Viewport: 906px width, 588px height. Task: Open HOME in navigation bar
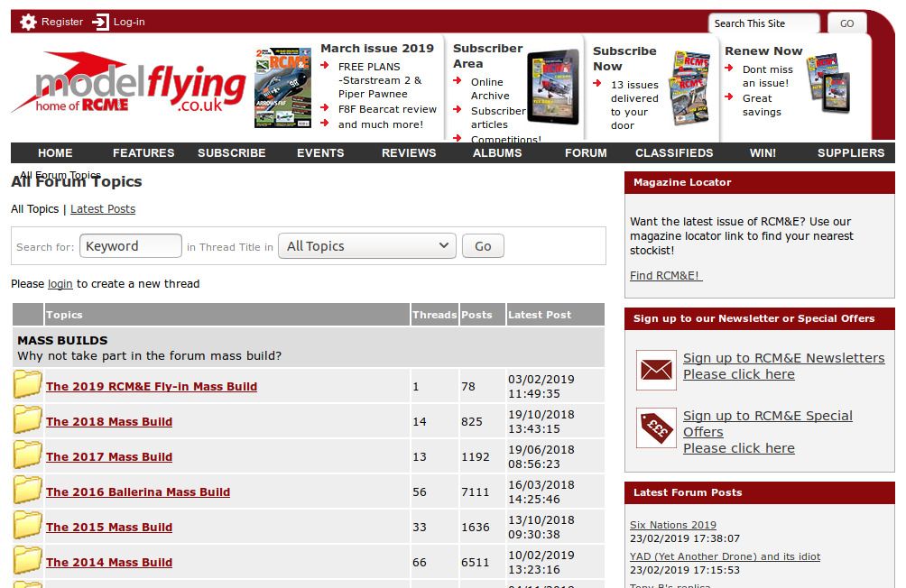pos(55,153)
